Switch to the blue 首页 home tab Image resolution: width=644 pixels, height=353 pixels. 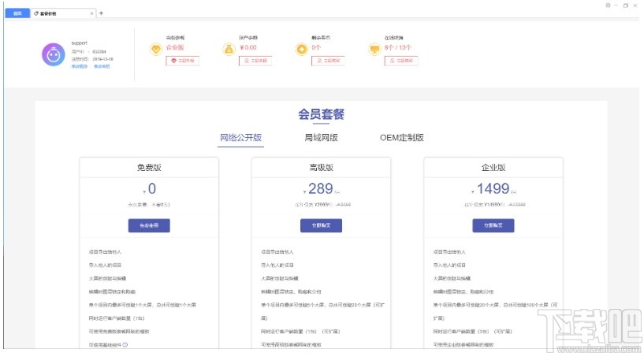click(17, 13)
